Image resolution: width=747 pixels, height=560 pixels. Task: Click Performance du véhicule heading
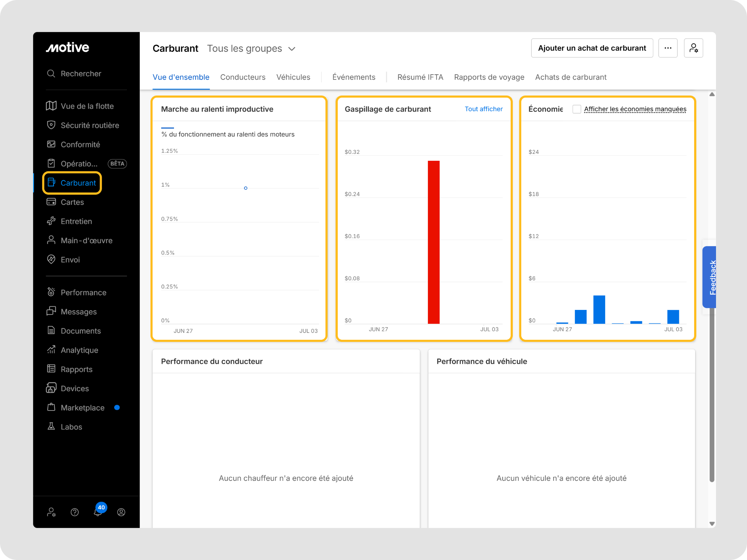point(482,361)
